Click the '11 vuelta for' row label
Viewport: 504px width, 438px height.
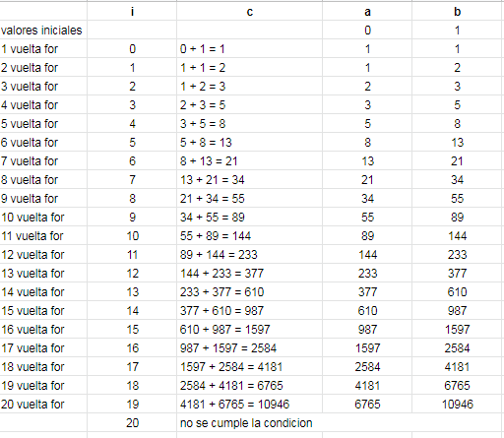(43, 235)
